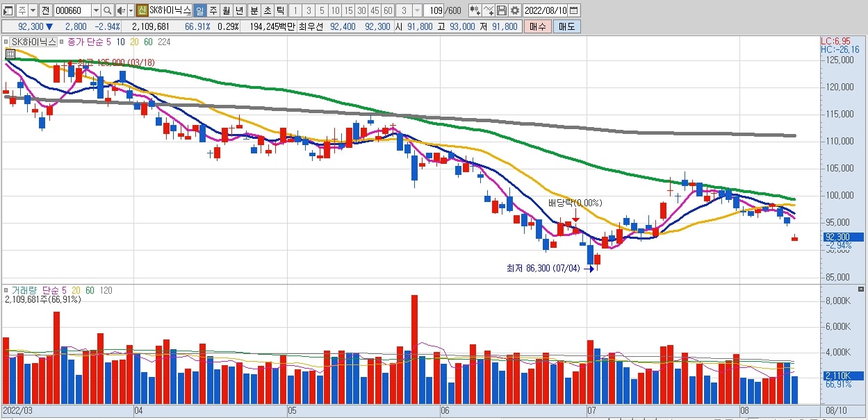Click the 배당락(0.00%) annotation
Viewport: 868px width, 420px height.
click(x=575, y=203)
